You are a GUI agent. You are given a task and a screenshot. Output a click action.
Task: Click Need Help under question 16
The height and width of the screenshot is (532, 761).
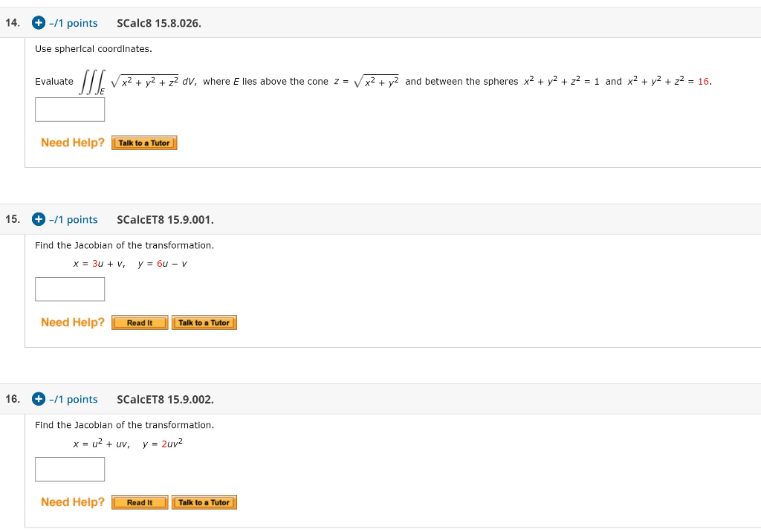71,502
